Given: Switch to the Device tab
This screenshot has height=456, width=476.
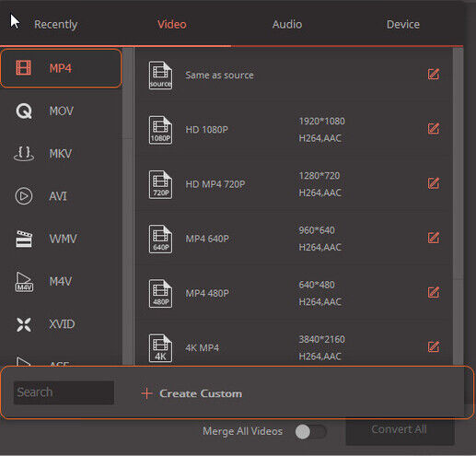Looking at the screenshot, I should pos(403,24).
